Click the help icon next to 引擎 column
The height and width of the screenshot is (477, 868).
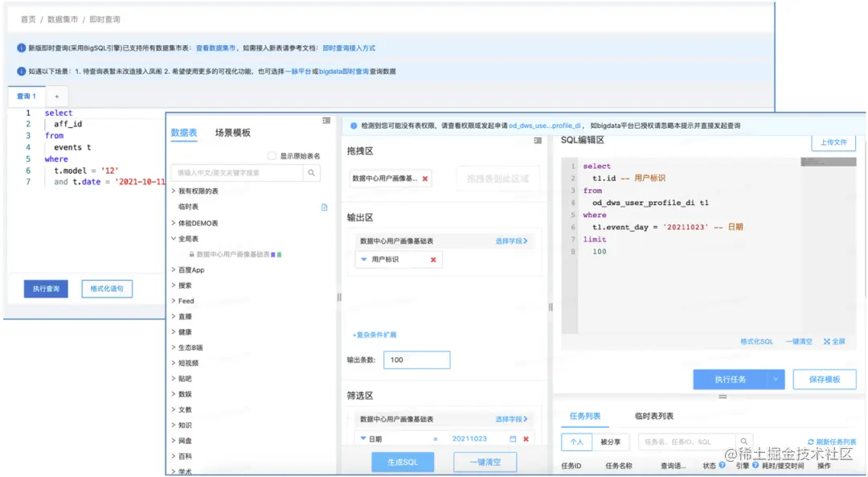(x=754, y=464)
